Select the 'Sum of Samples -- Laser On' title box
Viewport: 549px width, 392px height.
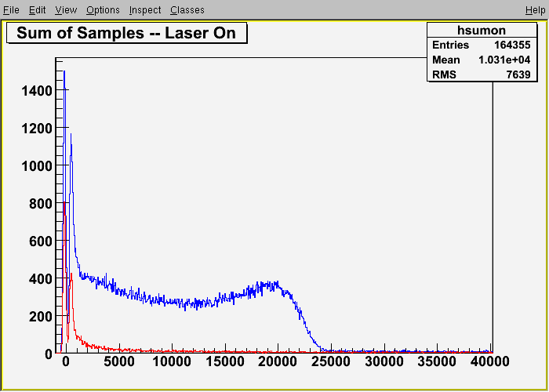tap(127, 33)
